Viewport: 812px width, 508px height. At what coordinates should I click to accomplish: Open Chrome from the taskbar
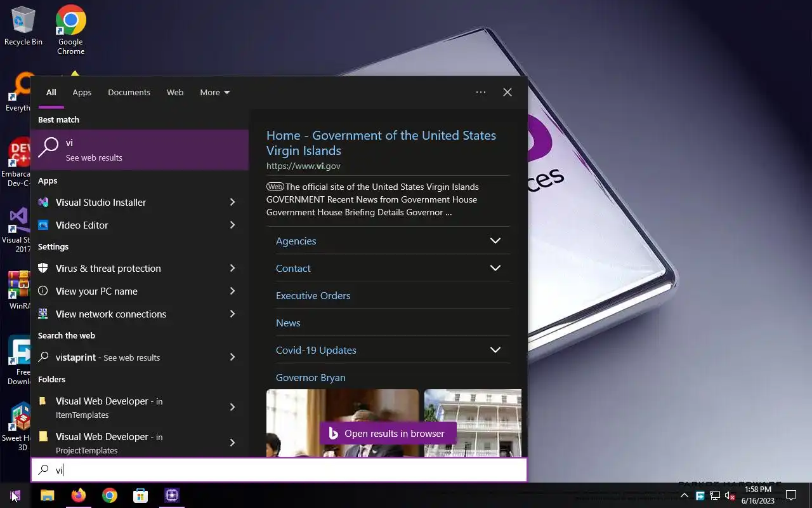click(x=110, y=495)
